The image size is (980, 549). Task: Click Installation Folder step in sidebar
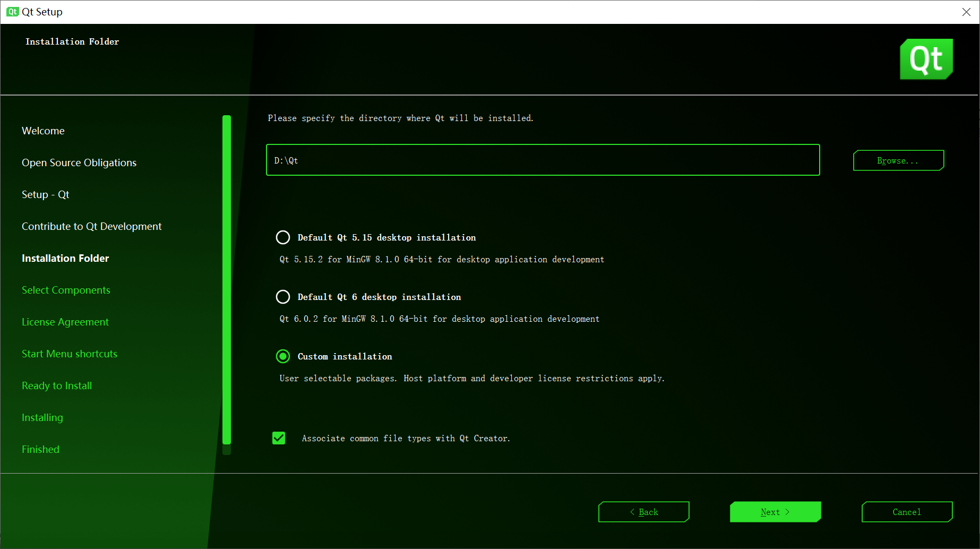(x=65, y=258)
